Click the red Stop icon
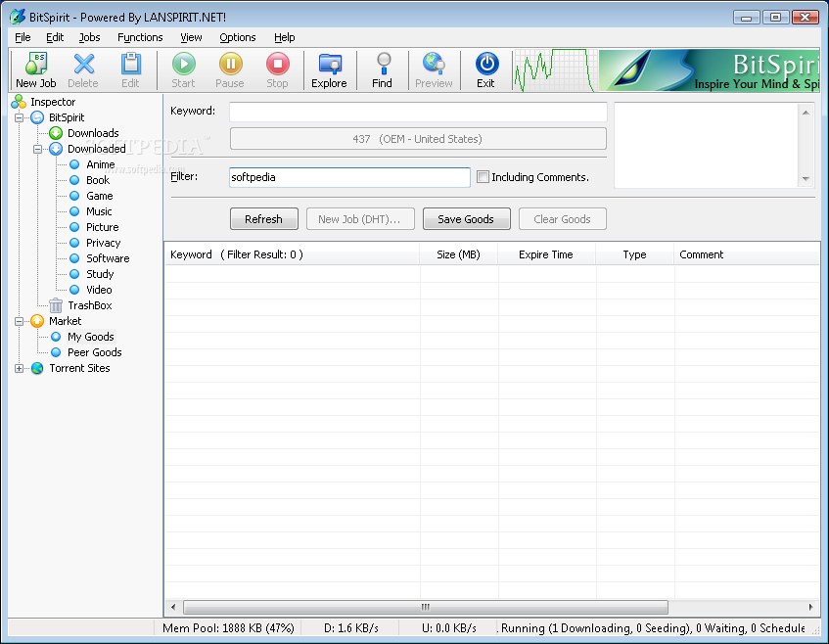Screen dimensions: 829x644 tap(278, 64)
